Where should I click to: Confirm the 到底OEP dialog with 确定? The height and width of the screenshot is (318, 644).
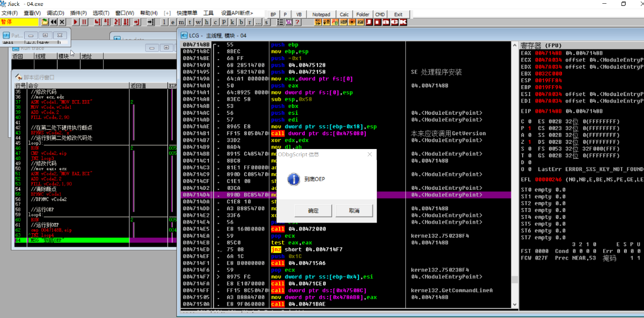coord(313,210)
